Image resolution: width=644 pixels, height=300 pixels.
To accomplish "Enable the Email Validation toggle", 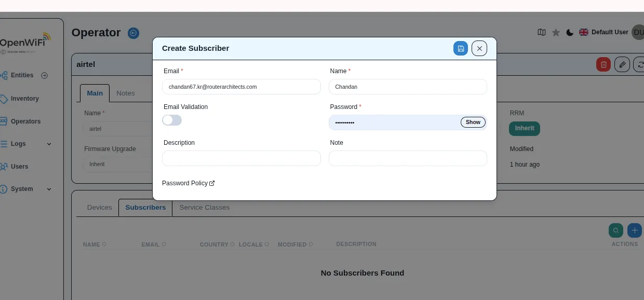I will click(x=171, y=120).
